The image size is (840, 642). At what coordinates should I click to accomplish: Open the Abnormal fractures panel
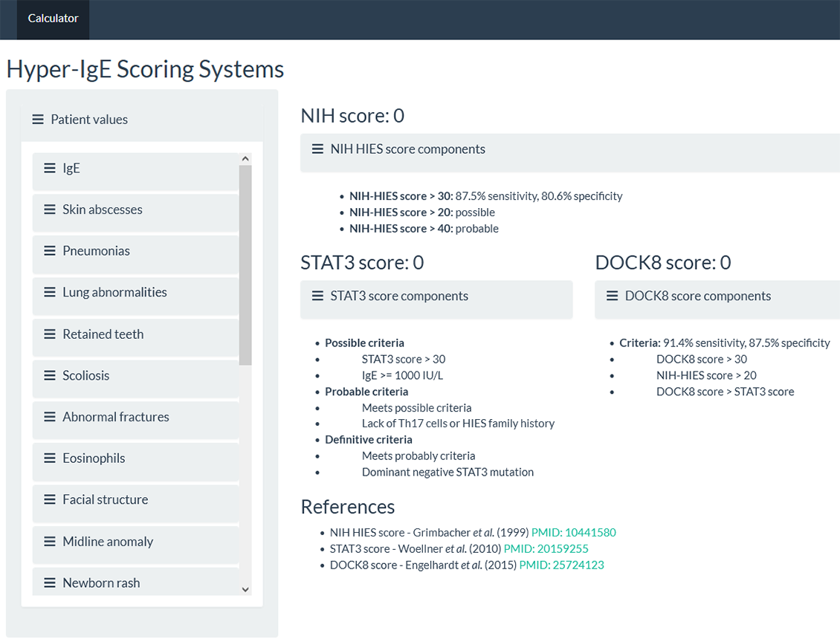115,418
